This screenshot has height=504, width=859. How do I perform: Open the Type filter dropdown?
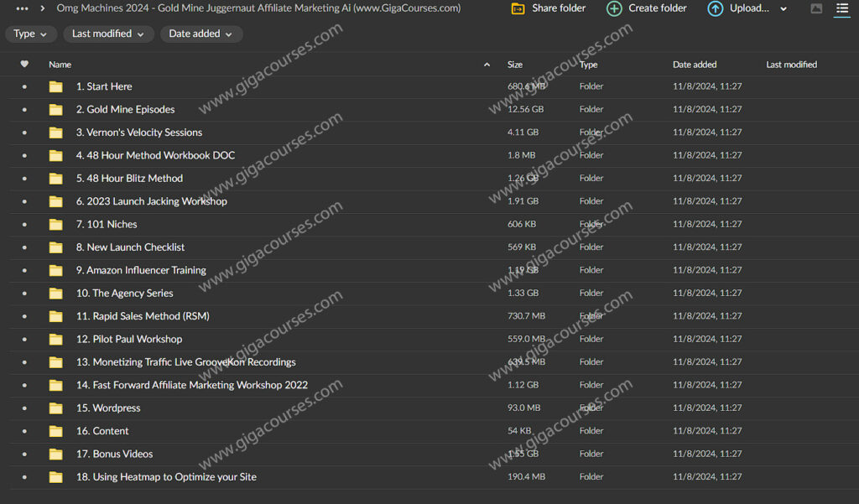tap(31, 34)
